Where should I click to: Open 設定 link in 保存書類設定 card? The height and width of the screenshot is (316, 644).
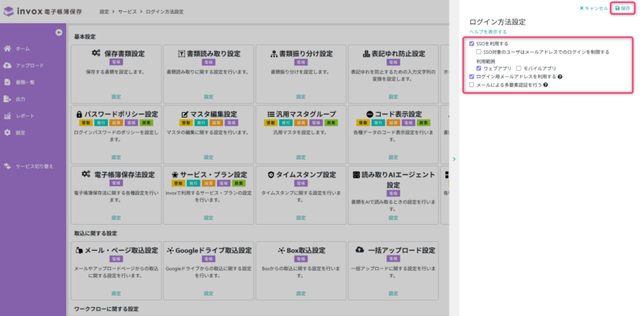click(116, 97)
